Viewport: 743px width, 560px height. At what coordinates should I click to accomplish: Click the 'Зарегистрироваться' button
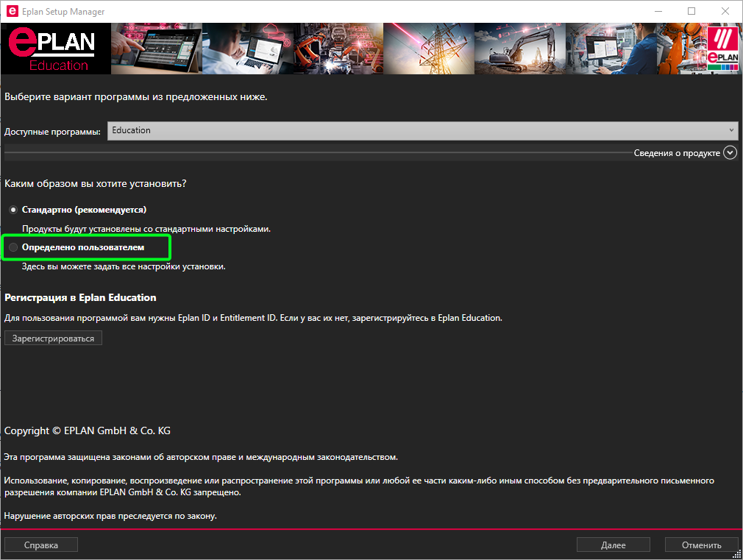point(53,338)
